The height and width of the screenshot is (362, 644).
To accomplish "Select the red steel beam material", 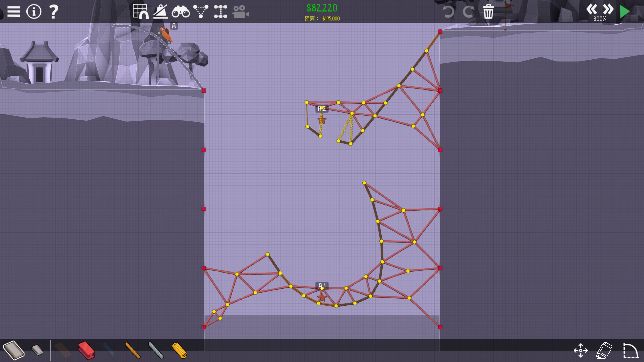I will point(86,350).
